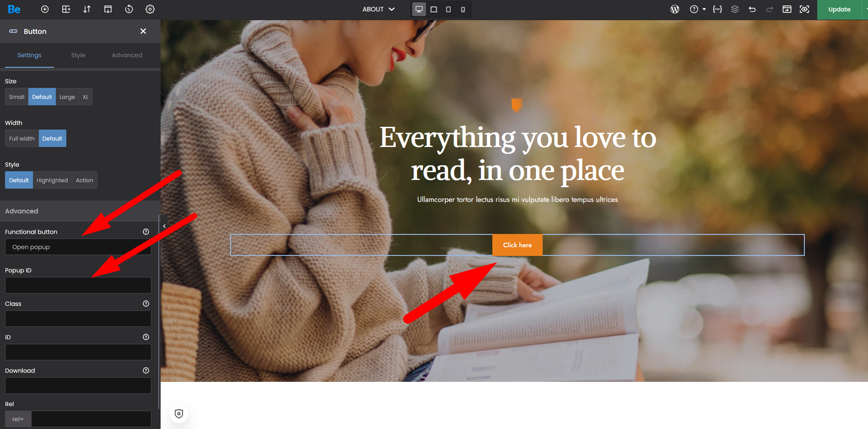Click the green Update button
Viewport: 868px width, 429px height.
pyautogui.click(x=840, y=9)
